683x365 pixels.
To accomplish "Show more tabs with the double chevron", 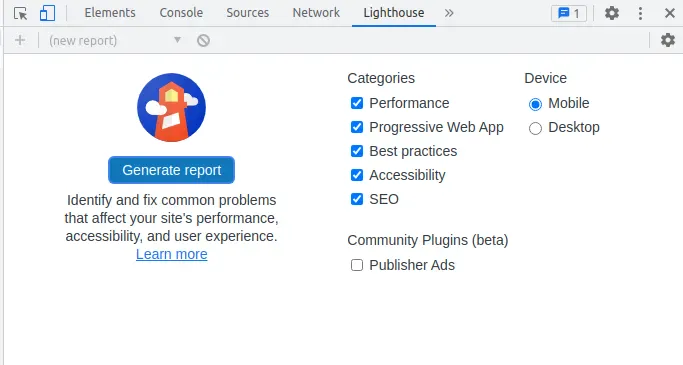I will [449, 13].
